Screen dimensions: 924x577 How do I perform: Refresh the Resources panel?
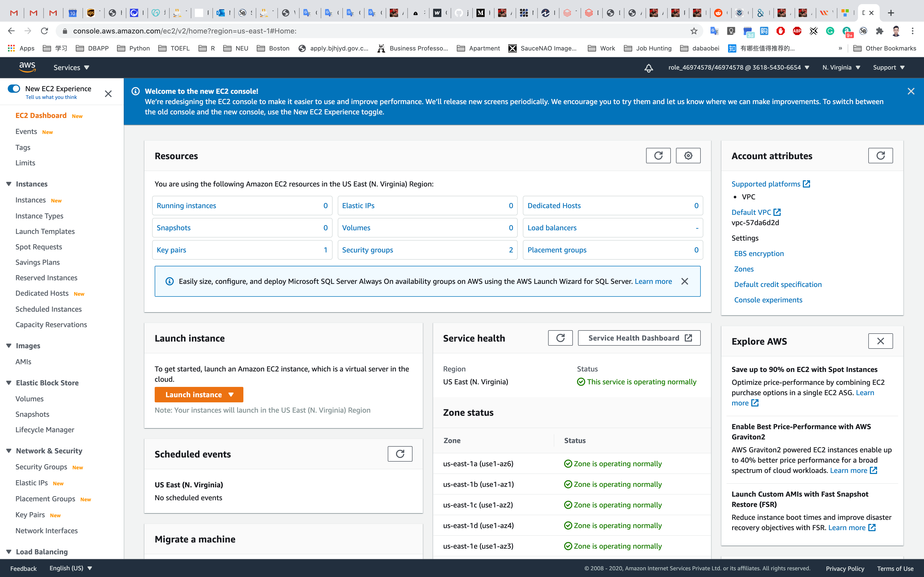658,156
